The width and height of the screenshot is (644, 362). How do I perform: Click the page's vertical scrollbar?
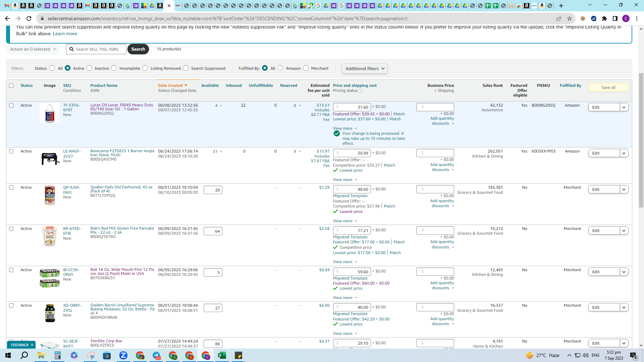coord(641,141)
